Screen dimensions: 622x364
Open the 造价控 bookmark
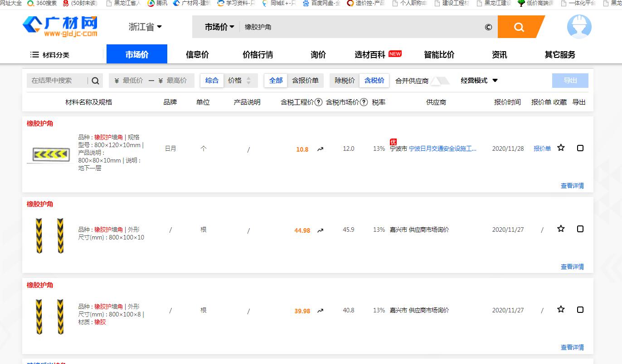click(365, 3)
